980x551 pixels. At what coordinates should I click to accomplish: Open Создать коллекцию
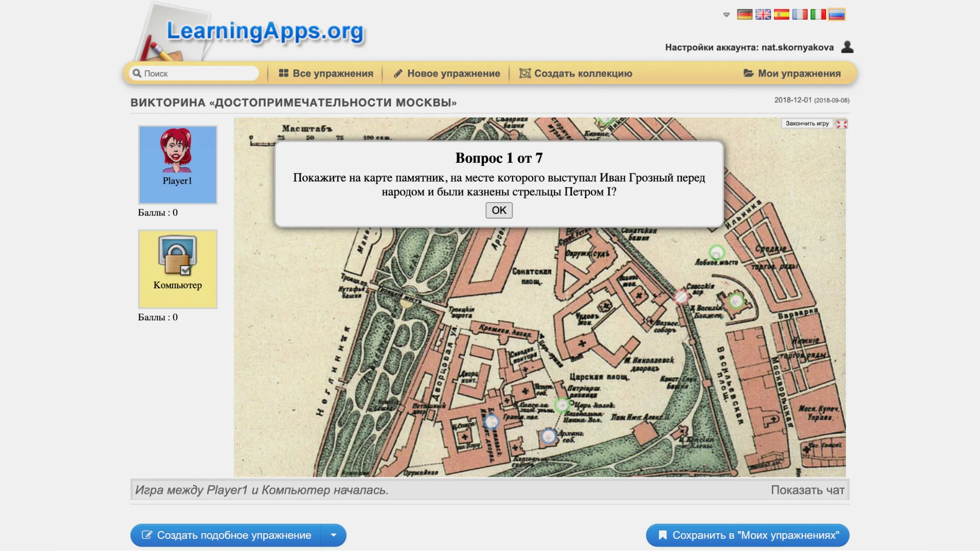pos(576,74)
